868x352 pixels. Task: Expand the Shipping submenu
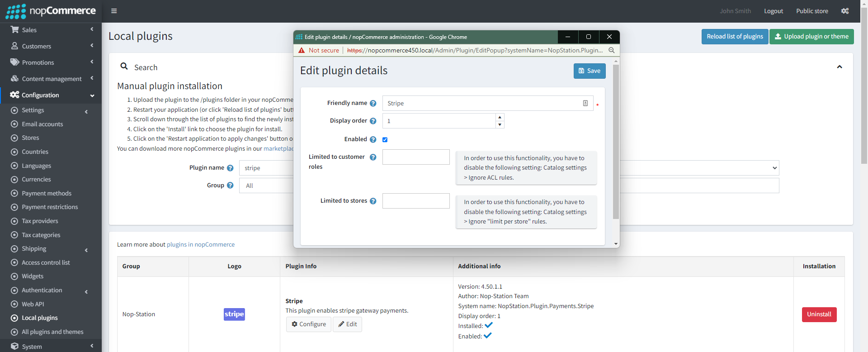click(x=86, y=250)
